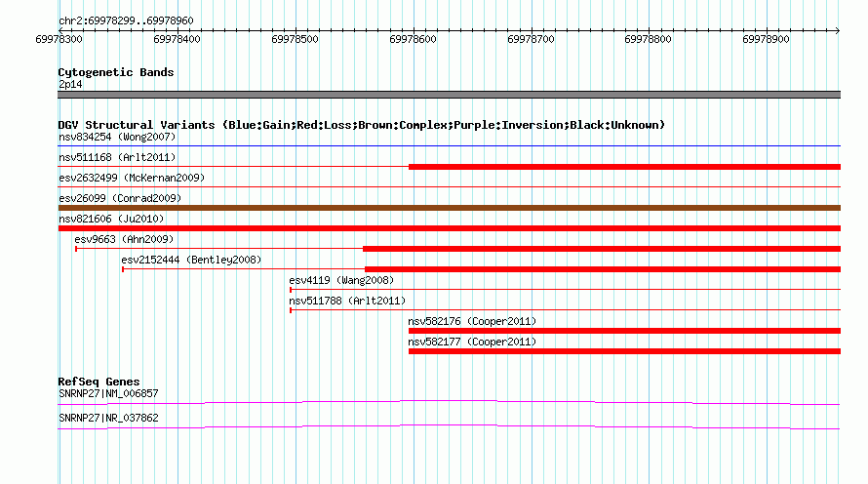This screenshot has height=484, width=868.
Task: Click the magenta line of SNRNP27|NM_006857
Action: [449, 403]
